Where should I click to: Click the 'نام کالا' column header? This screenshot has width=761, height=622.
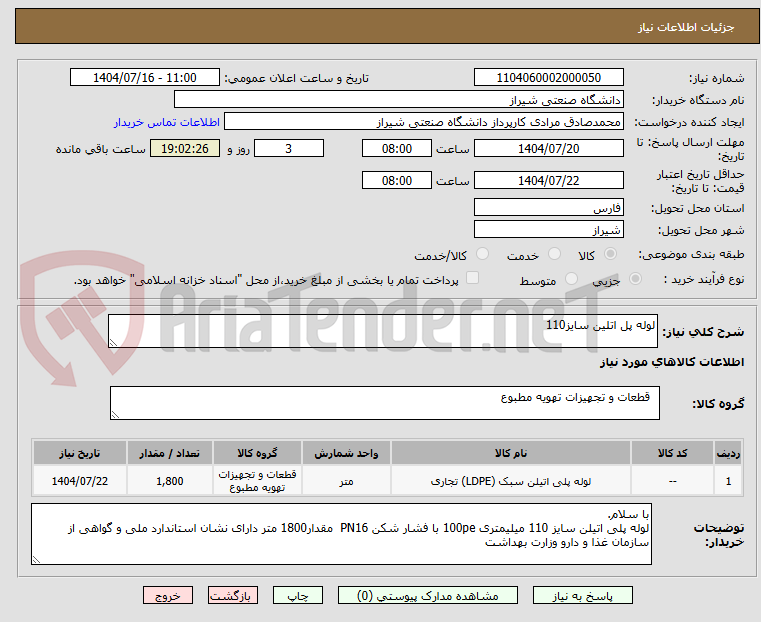coord(511,453)
